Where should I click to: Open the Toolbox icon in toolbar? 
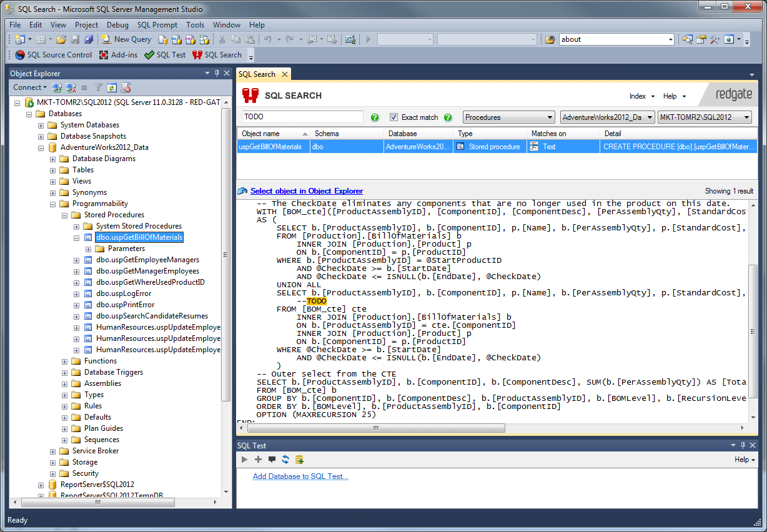[715, 39]
